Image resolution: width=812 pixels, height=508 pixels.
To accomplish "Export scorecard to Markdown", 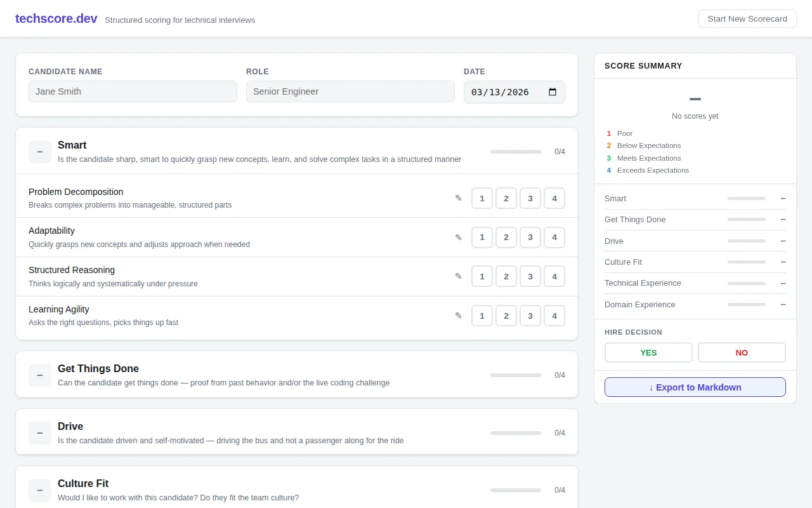I will 695,387.
